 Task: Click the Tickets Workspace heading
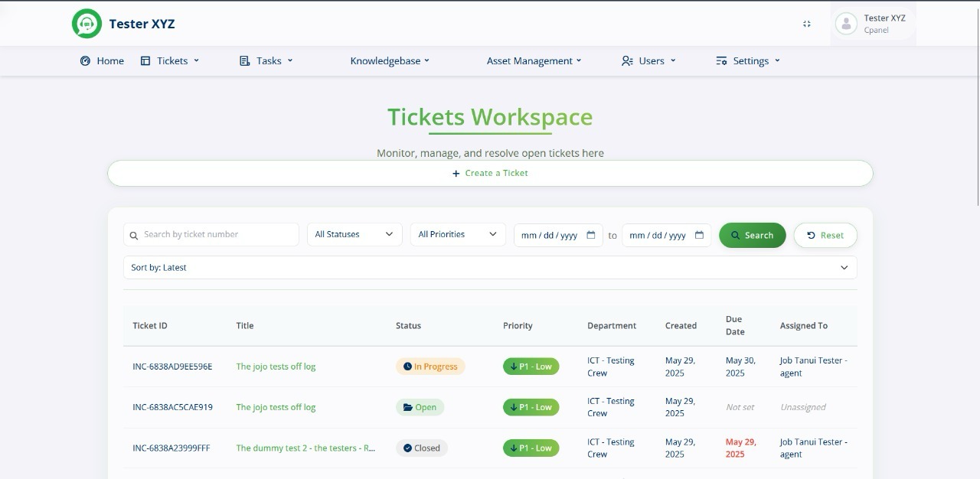coord(490,117)
